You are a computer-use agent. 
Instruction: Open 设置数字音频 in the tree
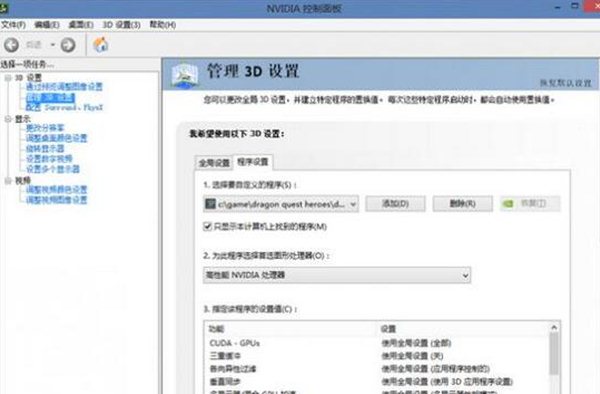coord(49,159)
